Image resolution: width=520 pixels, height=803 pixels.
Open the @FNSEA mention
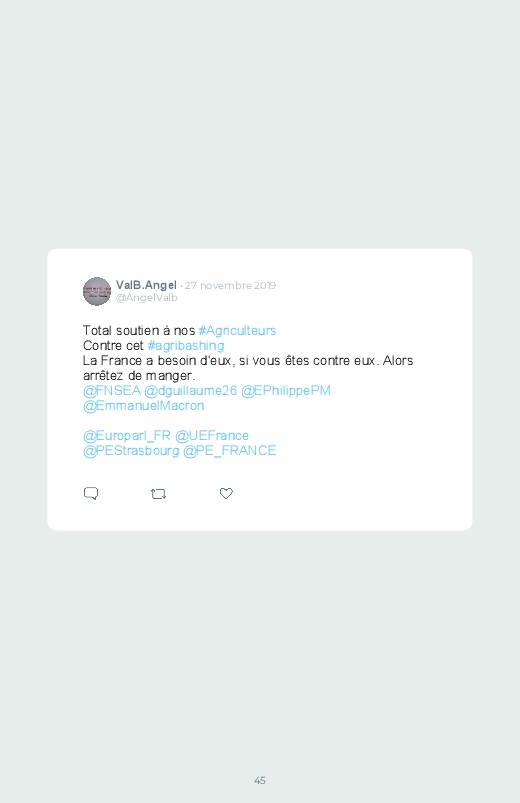click(x=112, y=391)
